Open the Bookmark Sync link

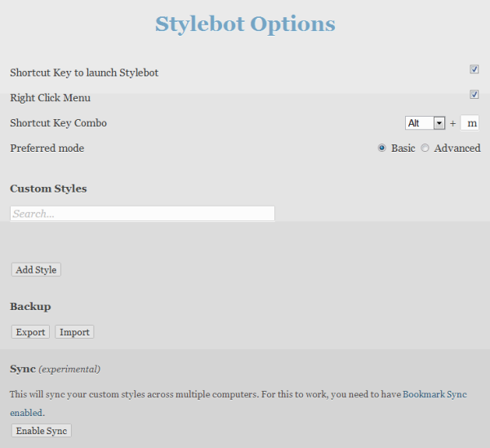point(434,394)
